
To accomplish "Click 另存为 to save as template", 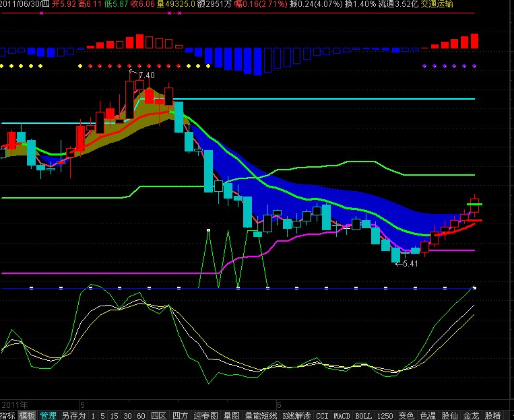I will pos(73,415).
